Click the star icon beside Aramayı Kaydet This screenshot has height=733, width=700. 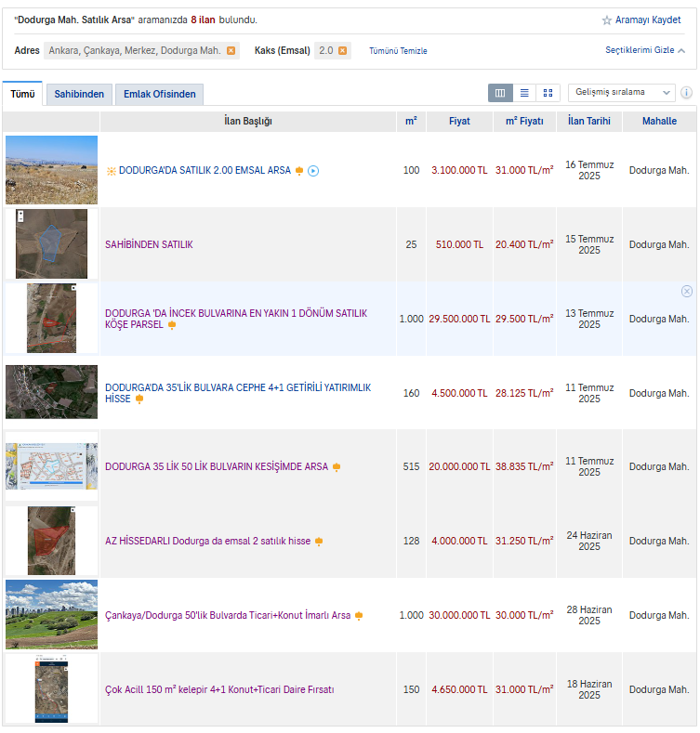[x=607, y=20]
